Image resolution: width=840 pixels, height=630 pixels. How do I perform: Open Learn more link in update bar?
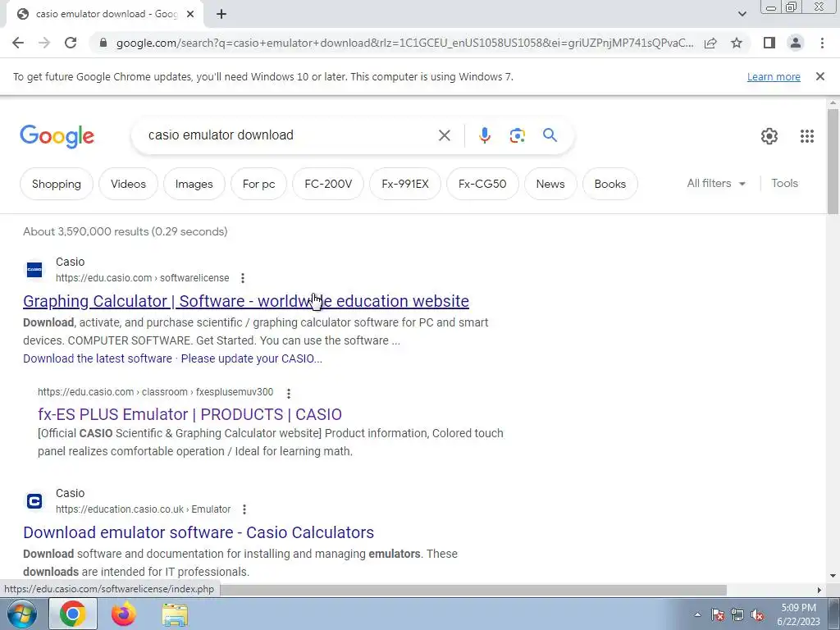click(774, 76)
